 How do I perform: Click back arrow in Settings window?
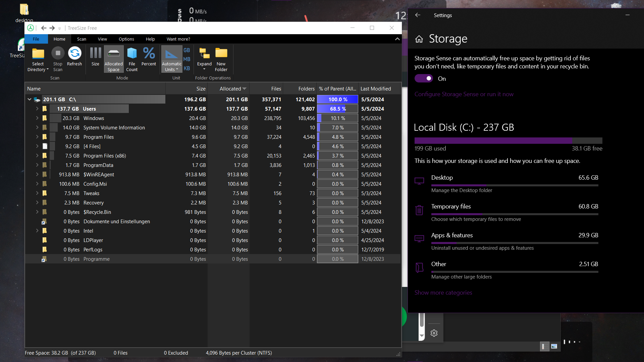[418, 15]
